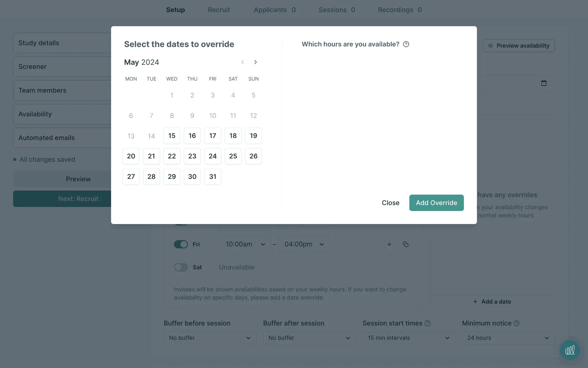Screen dimensions: 588x368
Task: Open the chat widget bubble
Action: click(x=570, y=350)
